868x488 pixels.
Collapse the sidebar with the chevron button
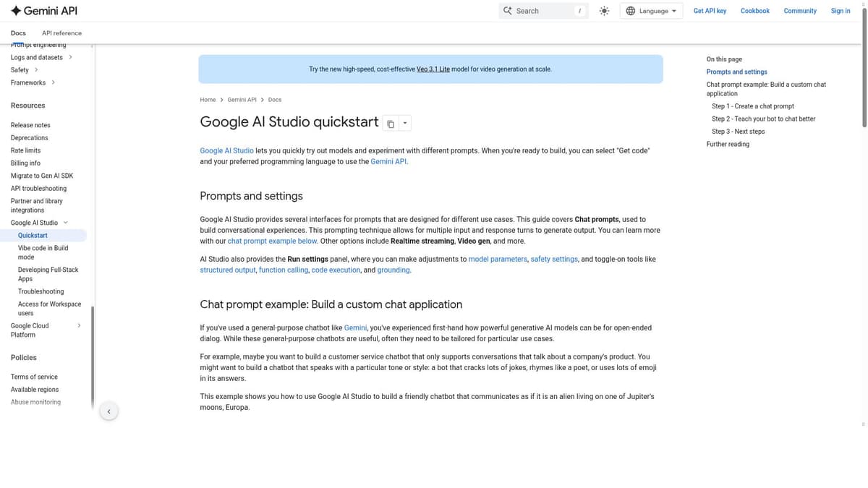109,411
